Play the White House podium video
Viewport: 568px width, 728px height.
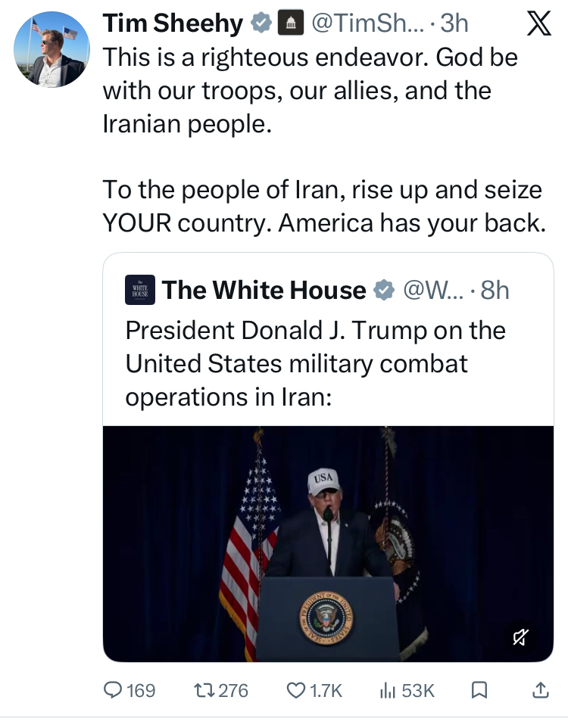328,543
